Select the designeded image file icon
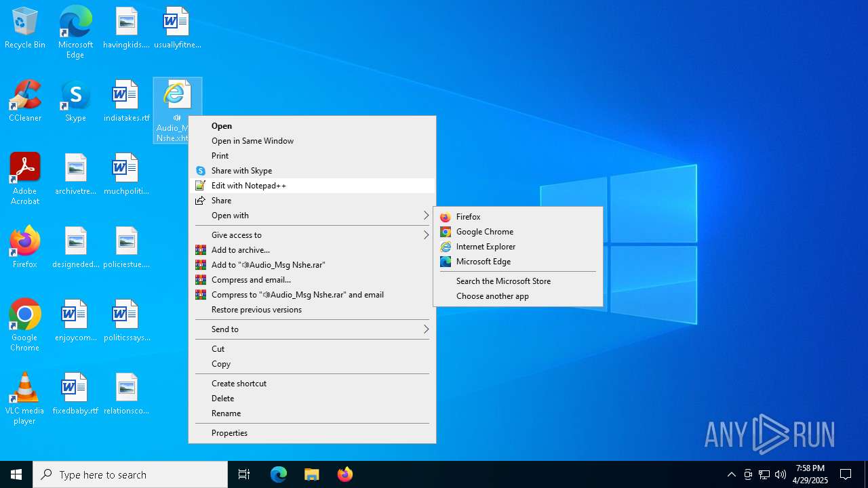This screenshot has height=488, width=868. (x=75, y=247)
